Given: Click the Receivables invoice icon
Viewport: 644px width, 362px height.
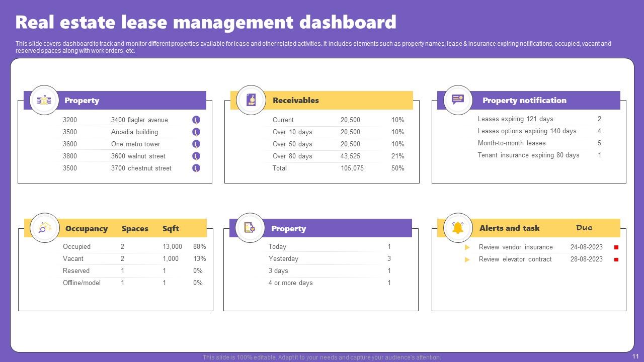Looking at the screenshot, I should (251, 100).
